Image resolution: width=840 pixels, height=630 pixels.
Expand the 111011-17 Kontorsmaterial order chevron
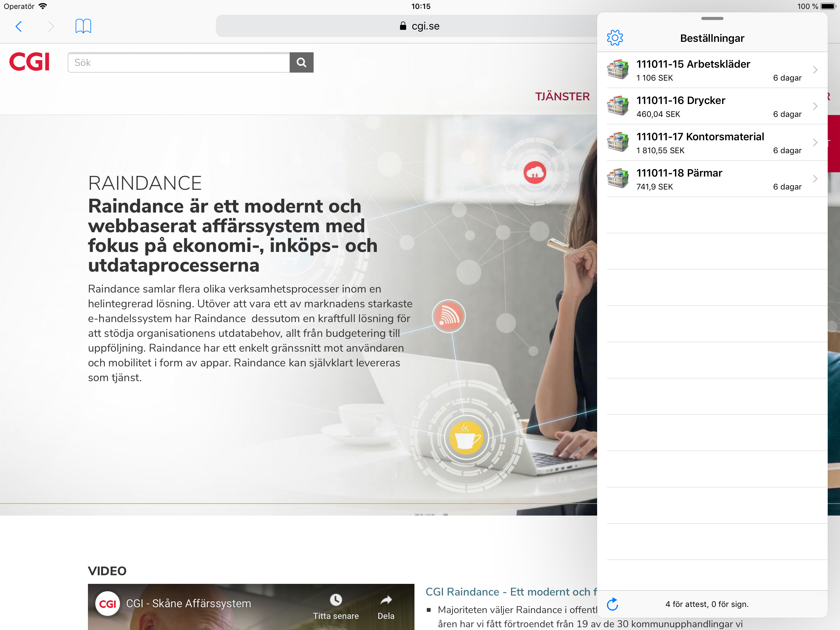815,142
